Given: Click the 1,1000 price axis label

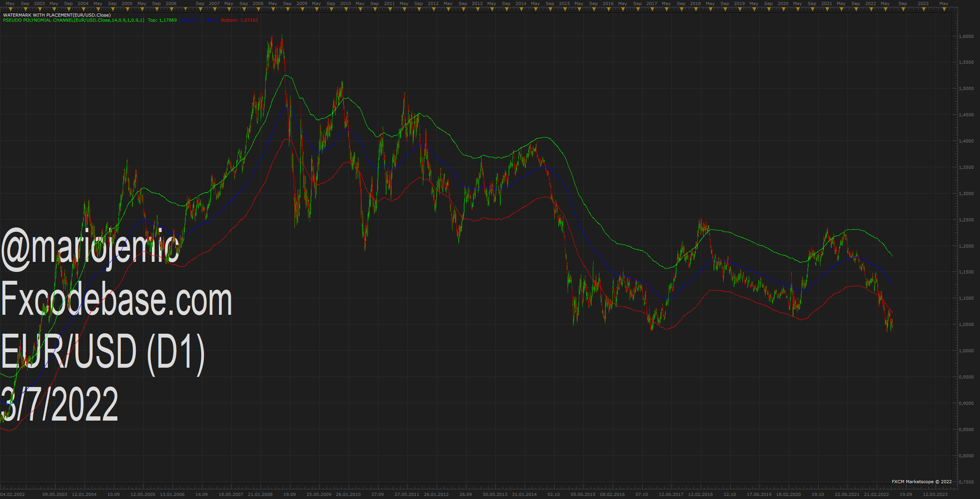Looking at the screenshot, I should point(966,298).
